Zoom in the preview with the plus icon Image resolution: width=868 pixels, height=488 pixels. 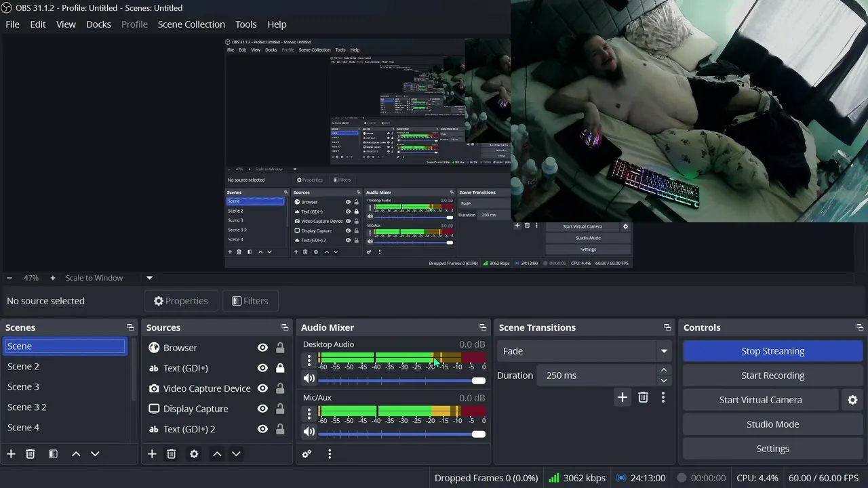click(x=52, y=278)
